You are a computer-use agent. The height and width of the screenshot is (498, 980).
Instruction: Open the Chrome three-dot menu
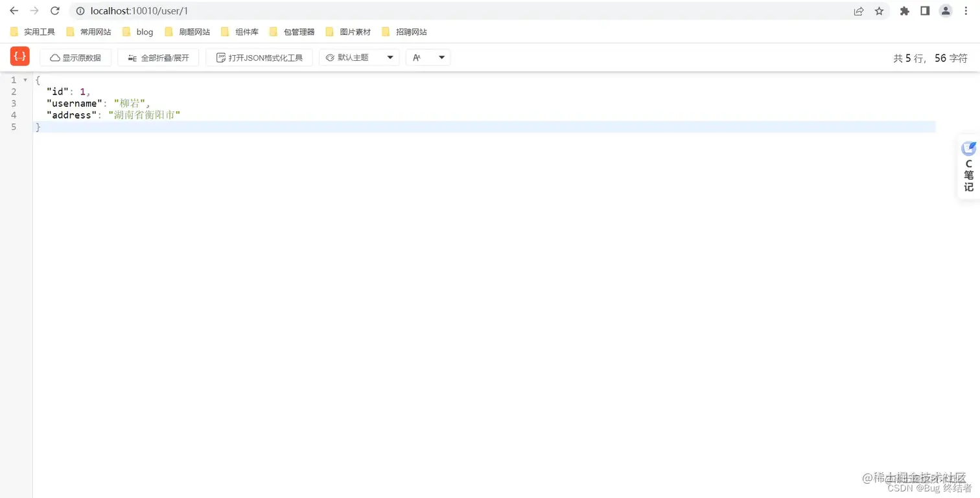[x=966, y=11]
